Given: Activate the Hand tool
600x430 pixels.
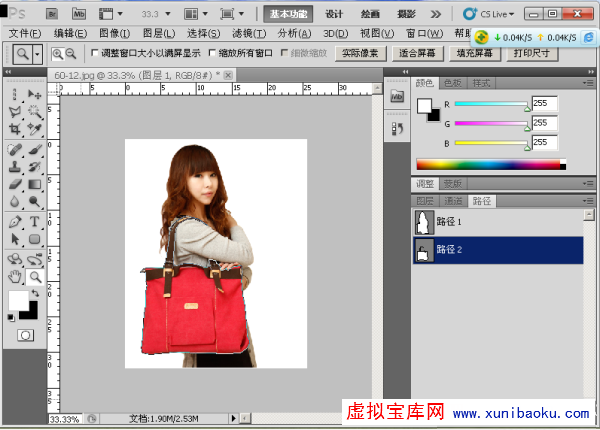Looking at the screenshot, I should tap(15, 276).
